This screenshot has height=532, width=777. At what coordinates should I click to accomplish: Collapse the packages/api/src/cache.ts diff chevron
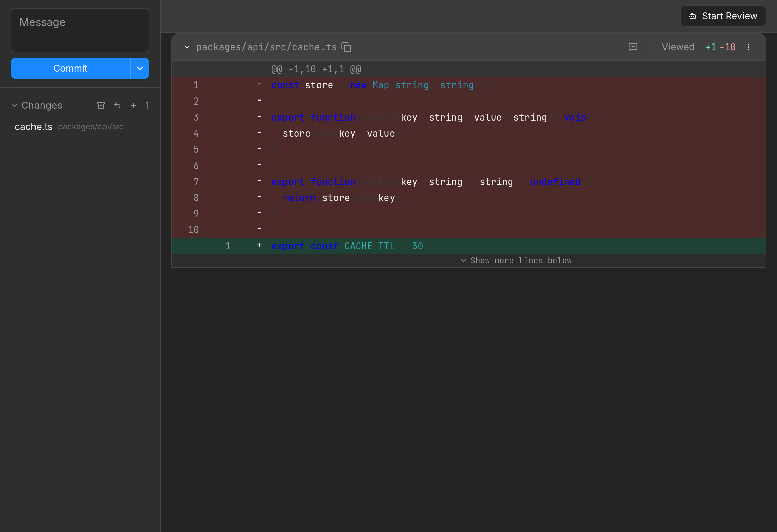point(187,47)
